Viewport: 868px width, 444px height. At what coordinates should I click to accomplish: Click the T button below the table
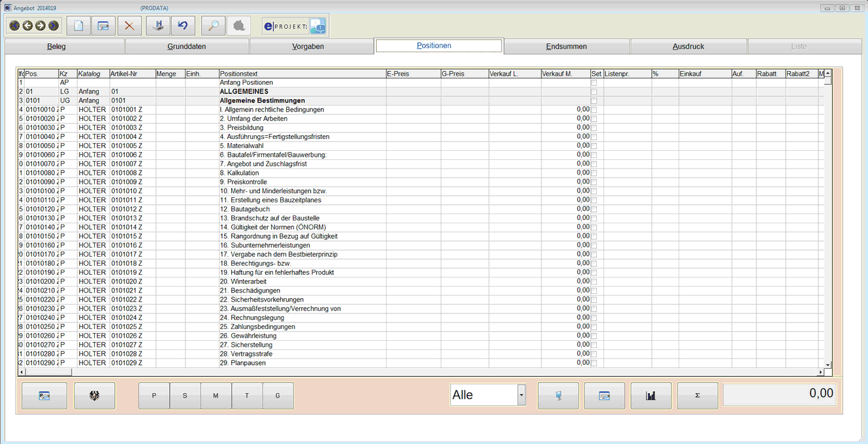(247, 396)
